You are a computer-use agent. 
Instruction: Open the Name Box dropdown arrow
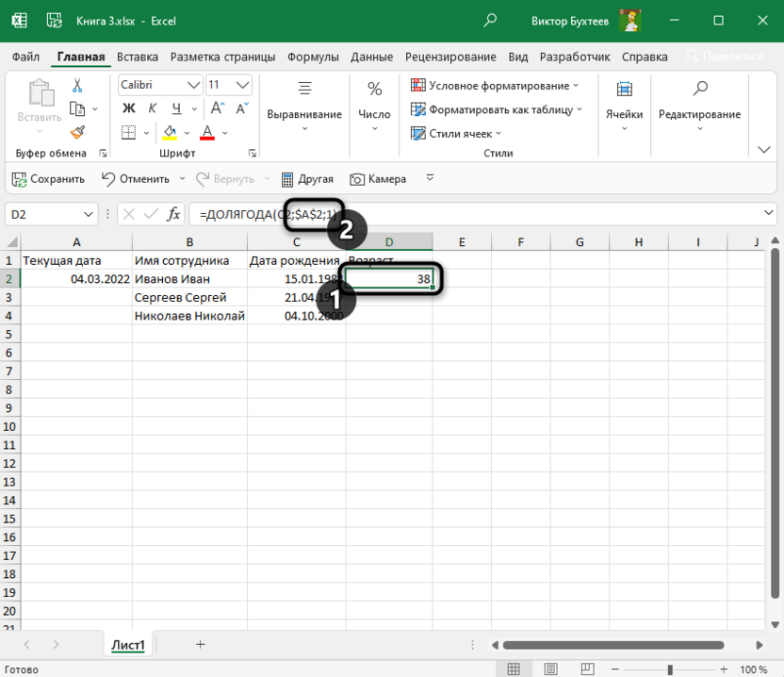click(90, 215)
